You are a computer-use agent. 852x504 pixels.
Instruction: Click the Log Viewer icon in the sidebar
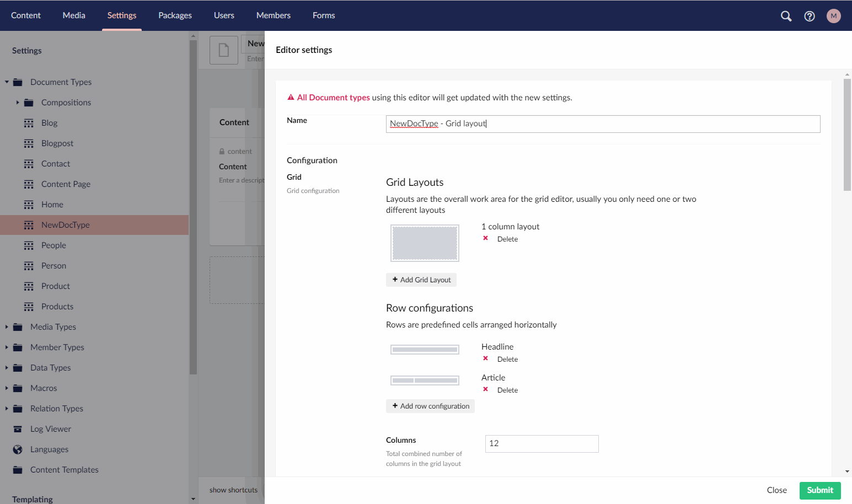click(x=17, y=428)
